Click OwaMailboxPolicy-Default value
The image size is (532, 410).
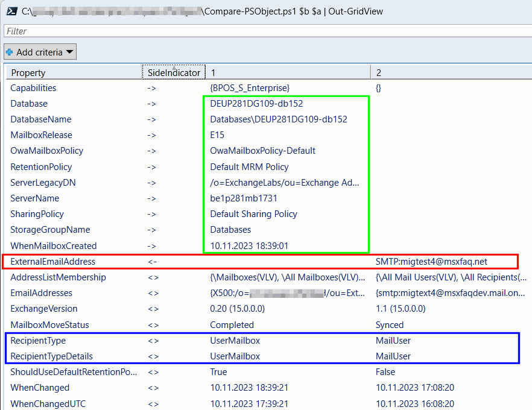[x=262, y=151]
